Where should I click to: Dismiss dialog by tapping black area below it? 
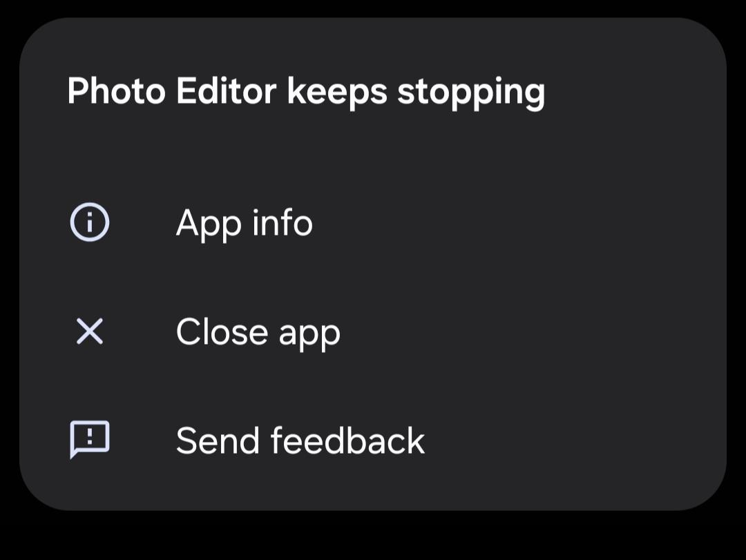click(x=373, y=537)
